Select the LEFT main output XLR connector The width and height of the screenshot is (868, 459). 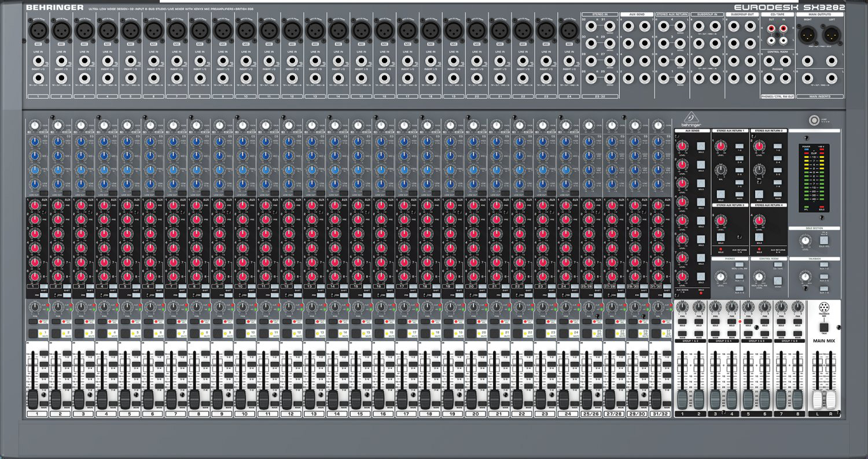tap(832, 35)
